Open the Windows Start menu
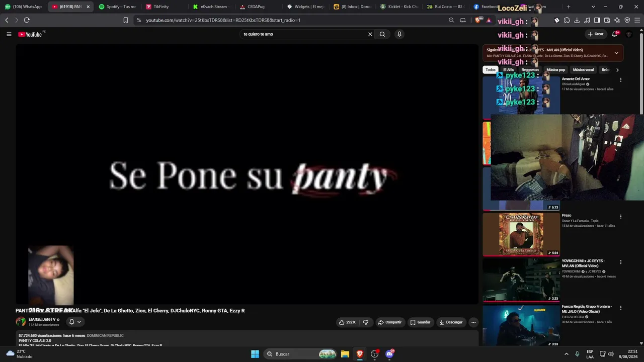Screen dimensions: 644x362 click(x=255, y=354)
